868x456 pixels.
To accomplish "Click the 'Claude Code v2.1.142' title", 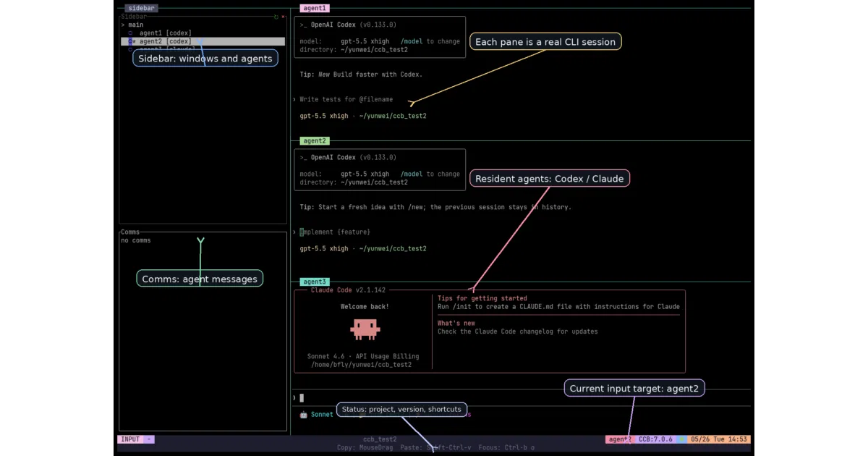I will click(348, 290).
